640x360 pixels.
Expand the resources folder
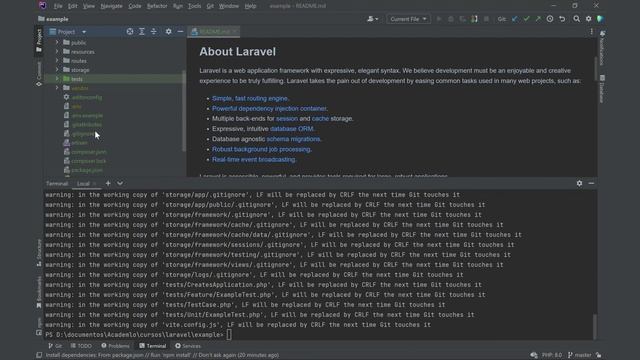click(57, 51)
